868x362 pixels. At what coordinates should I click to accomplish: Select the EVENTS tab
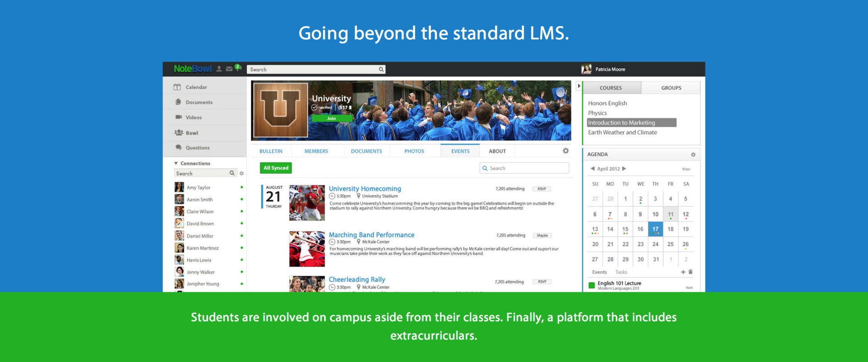460,151
